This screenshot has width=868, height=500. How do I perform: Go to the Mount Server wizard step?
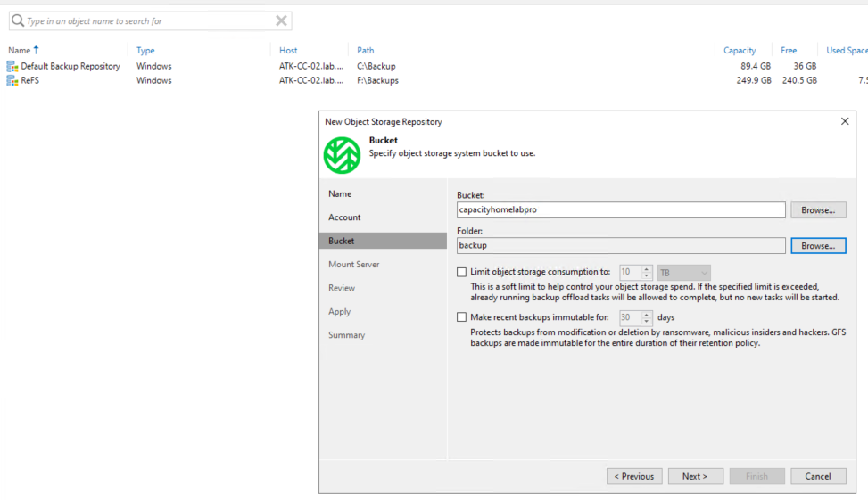pos(353,265)
